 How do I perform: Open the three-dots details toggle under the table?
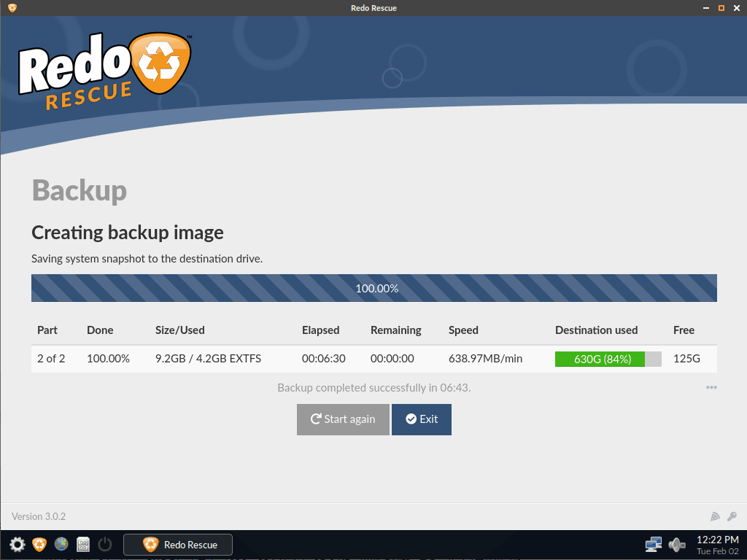(711, 388)
